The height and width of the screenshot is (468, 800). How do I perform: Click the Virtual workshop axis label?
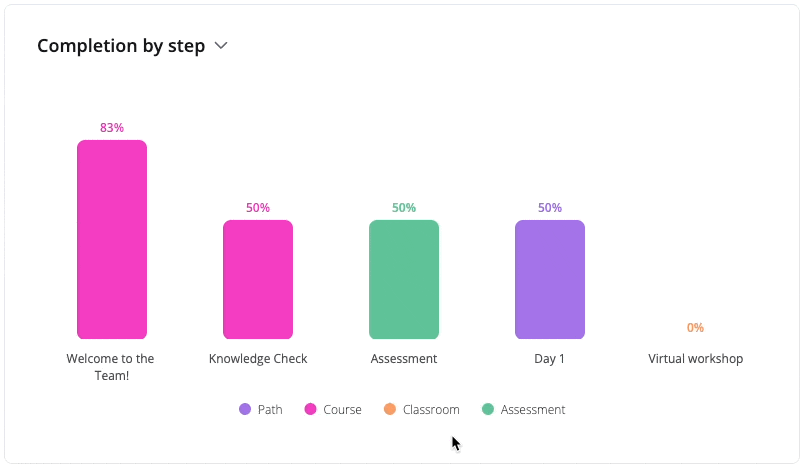coord(696,358)
